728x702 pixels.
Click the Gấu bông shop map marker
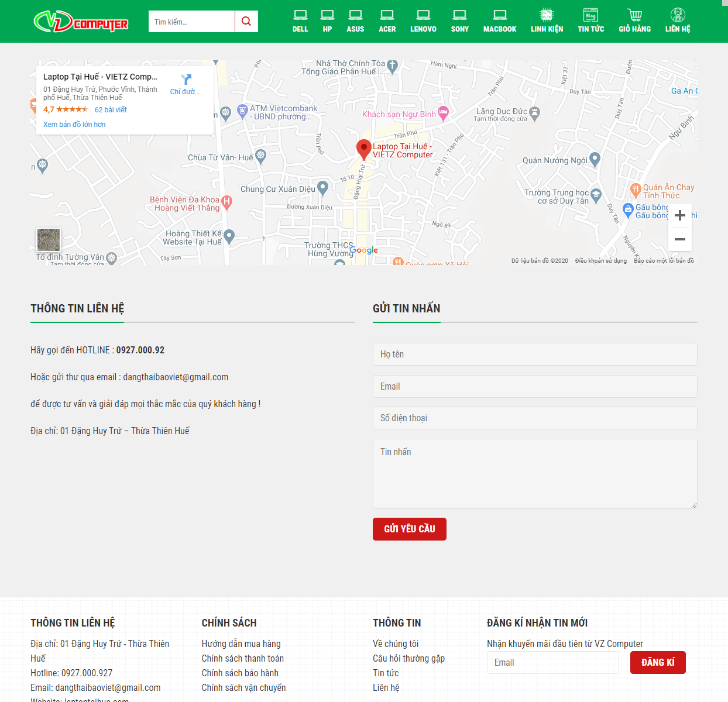pos(628,209)
